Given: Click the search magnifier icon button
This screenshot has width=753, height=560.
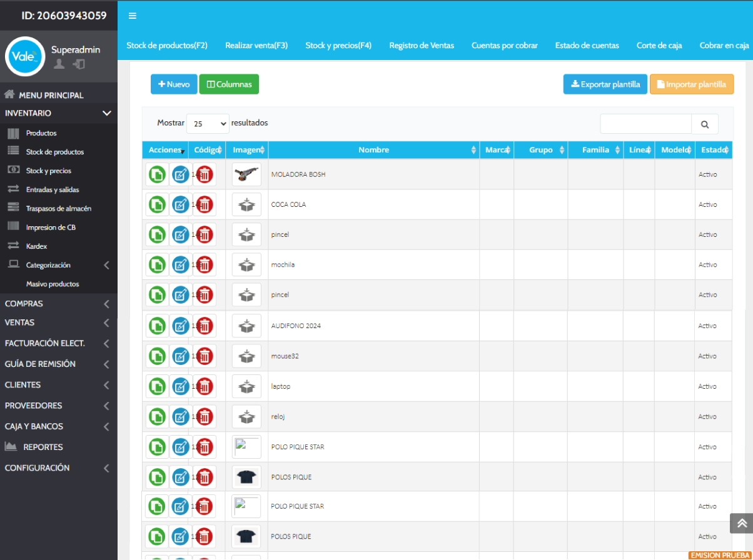Looking at the screenshot, I should 705,124.
